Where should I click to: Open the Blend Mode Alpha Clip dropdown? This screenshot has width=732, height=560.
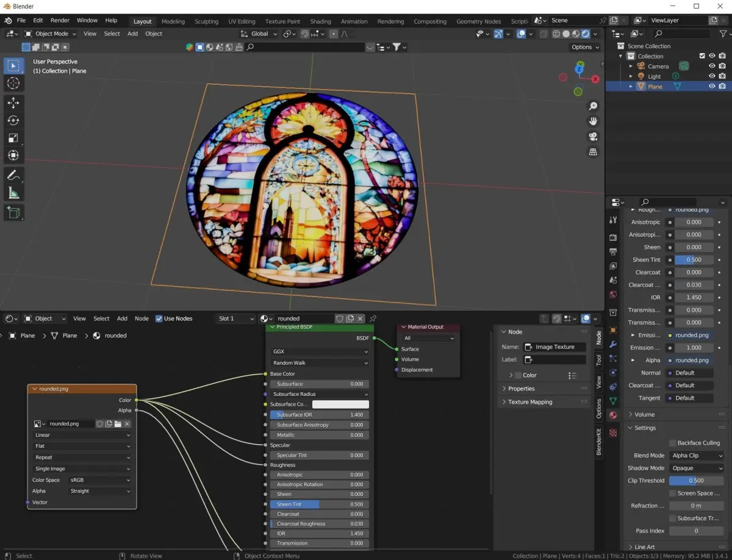point(697,456)
